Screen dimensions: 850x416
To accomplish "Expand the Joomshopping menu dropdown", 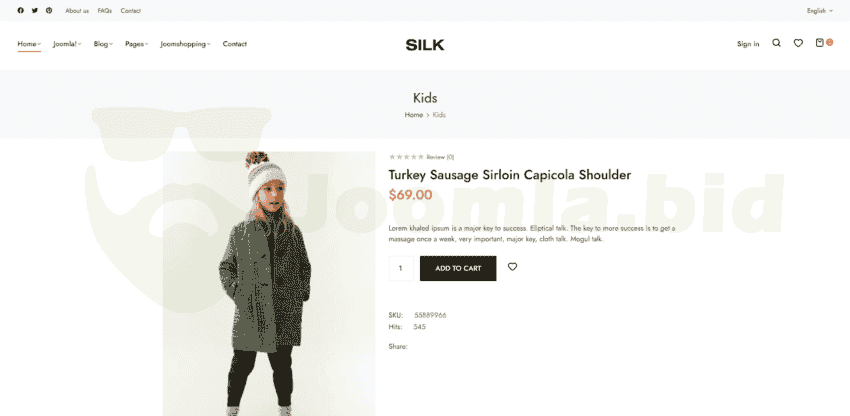I will pos(185,44).
